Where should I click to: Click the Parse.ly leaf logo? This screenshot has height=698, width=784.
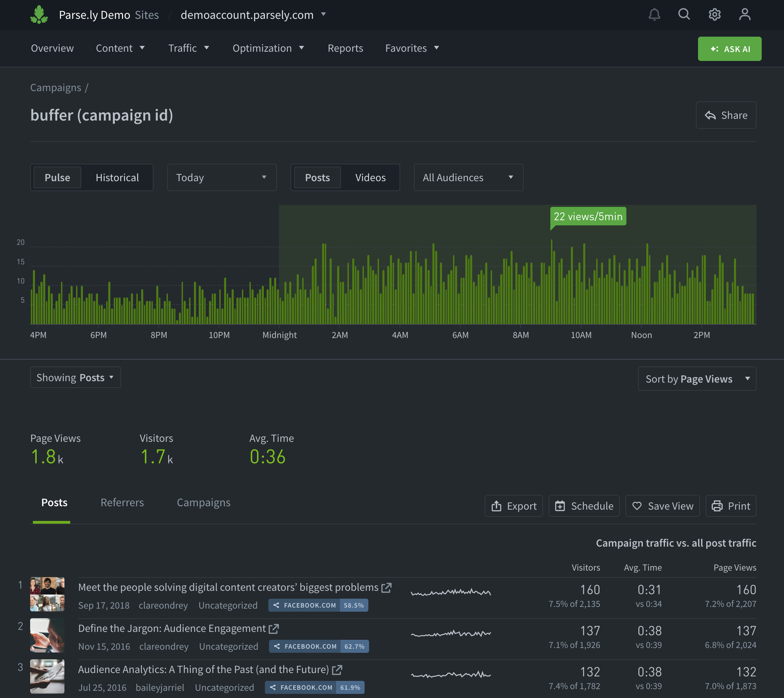[39, 15]
